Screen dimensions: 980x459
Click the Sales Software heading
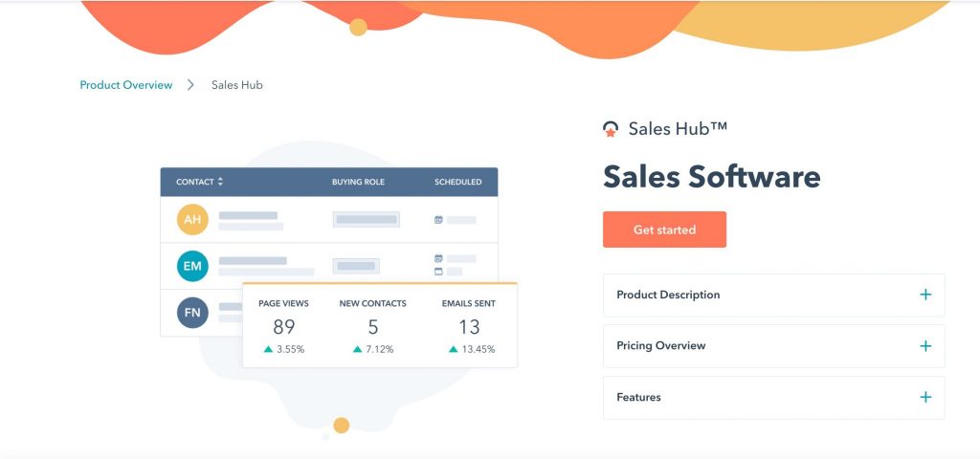tap(711, 177)
